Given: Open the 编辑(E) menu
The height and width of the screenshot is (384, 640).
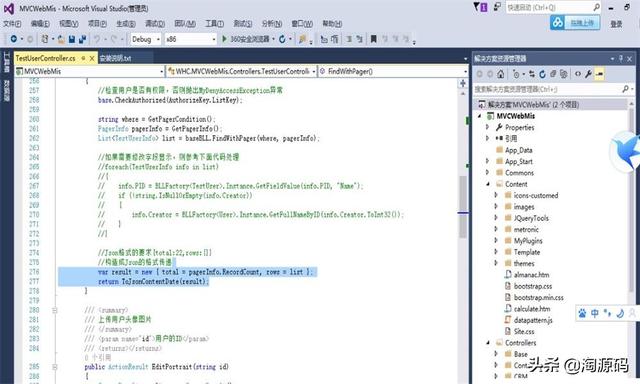Looking at the screenshot, I should click(x=40, y=24).
